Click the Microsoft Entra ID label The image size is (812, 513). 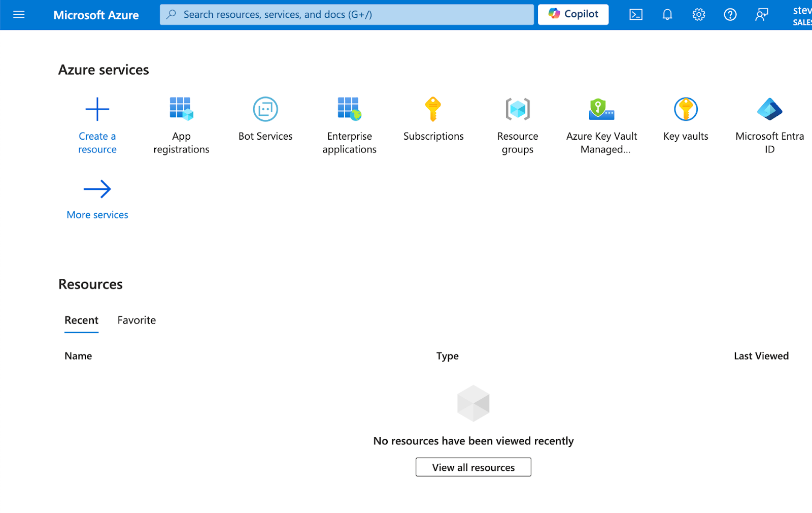pyautogui.click(x=769, y=143)
